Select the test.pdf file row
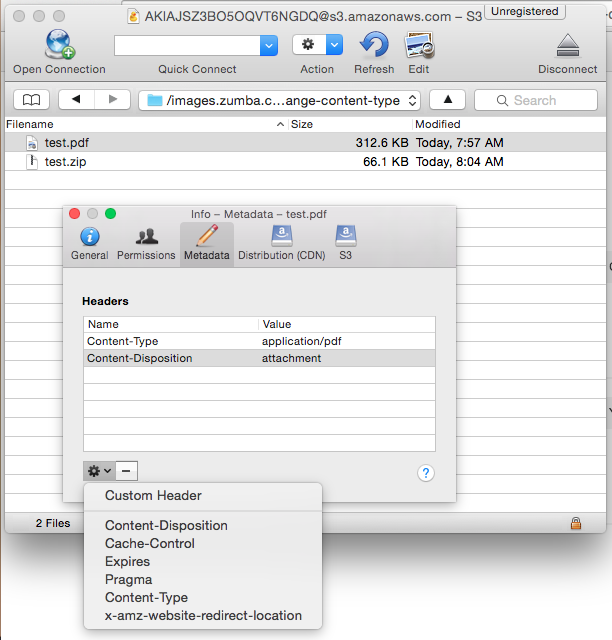This screenshot has width=612, height=640. pos(305,142)
